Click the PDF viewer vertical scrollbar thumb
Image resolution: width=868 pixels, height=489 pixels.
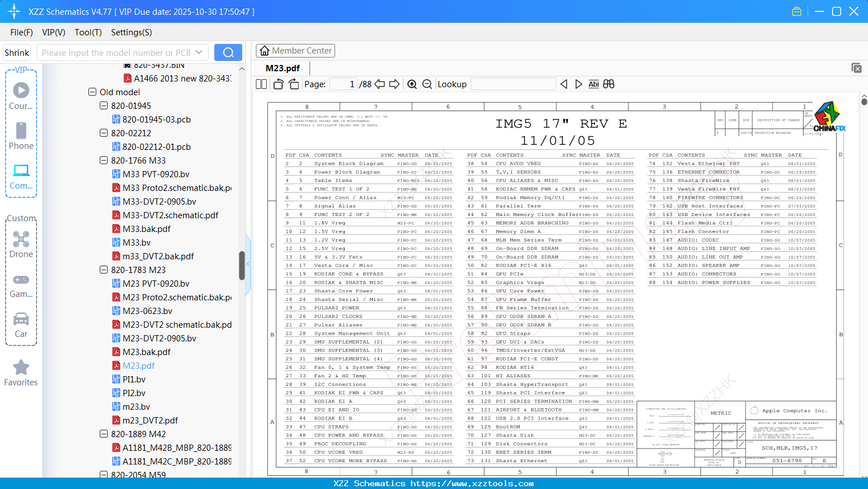[x=864, y=101]
